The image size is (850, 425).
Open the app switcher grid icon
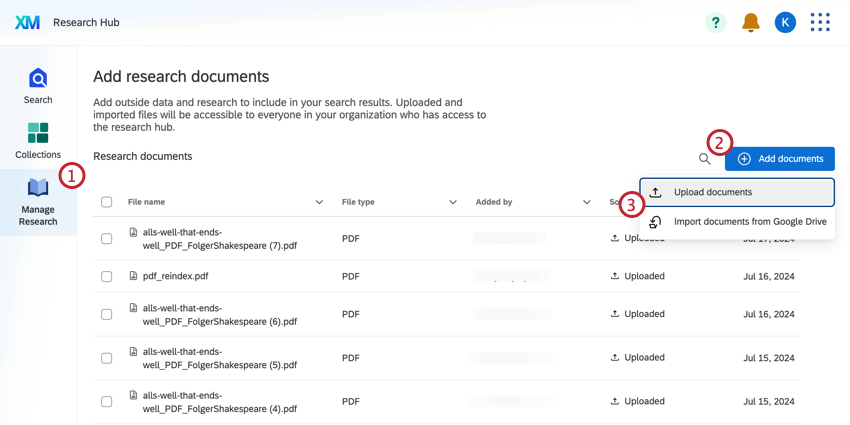click(820, 22)
